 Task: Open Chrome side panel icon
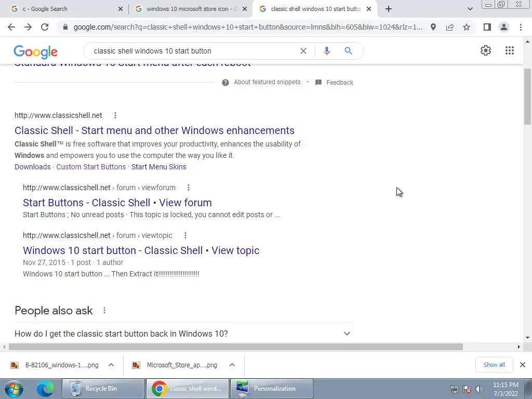point(487,27)
